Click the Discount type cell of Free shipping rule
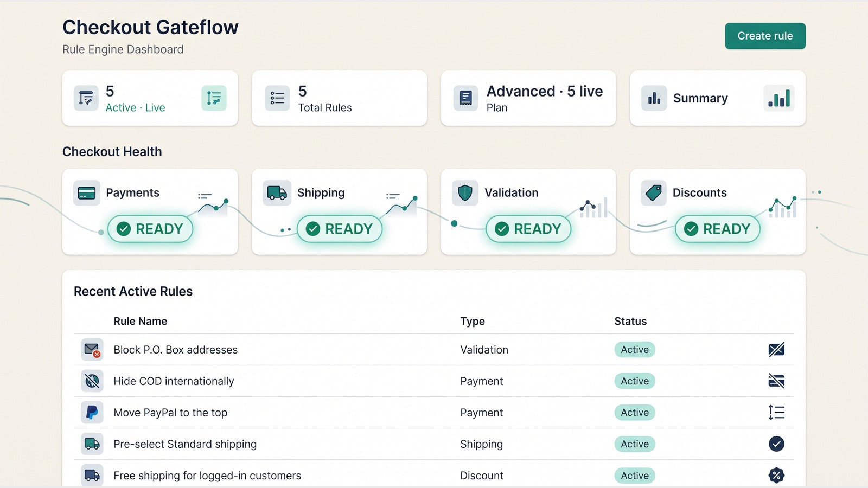868x488 pixels. (x=482, y=476)
